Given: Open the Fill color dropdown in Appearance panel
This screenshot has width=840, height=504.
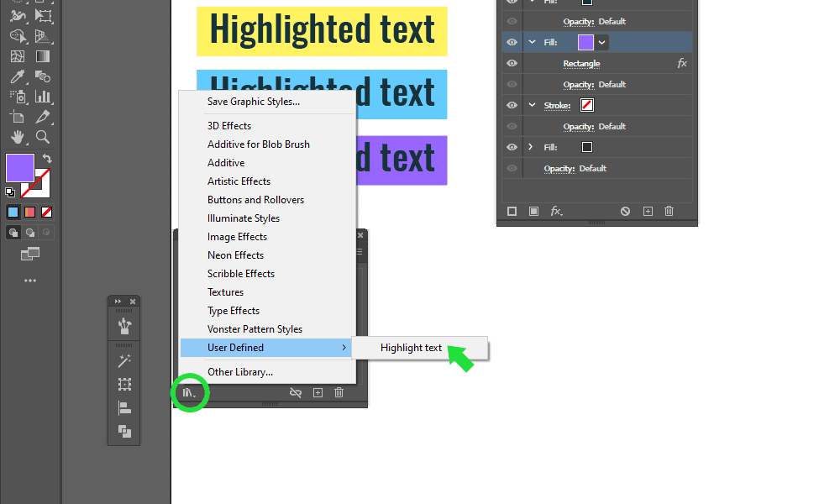Looking at the screenshot, I should pyautogui.click(x=601, y=42).
